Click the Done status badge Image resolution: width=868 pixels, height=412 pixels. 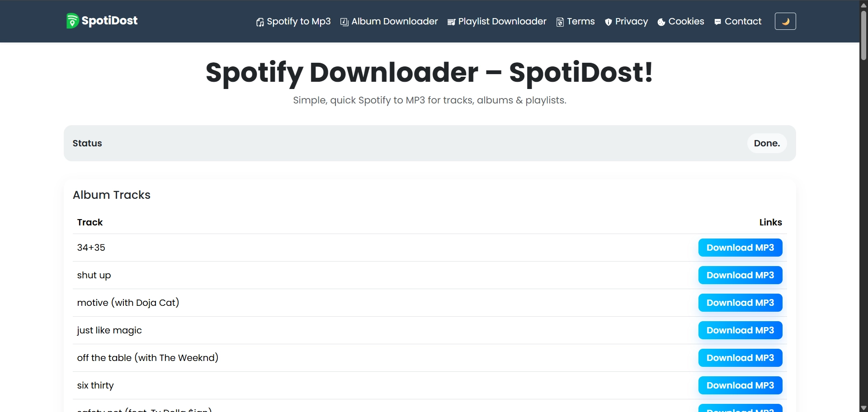[x=767, y=143]
